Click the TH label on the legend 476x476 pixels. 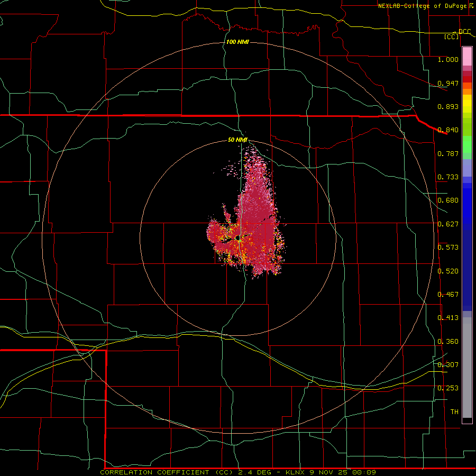click(454, 412)
